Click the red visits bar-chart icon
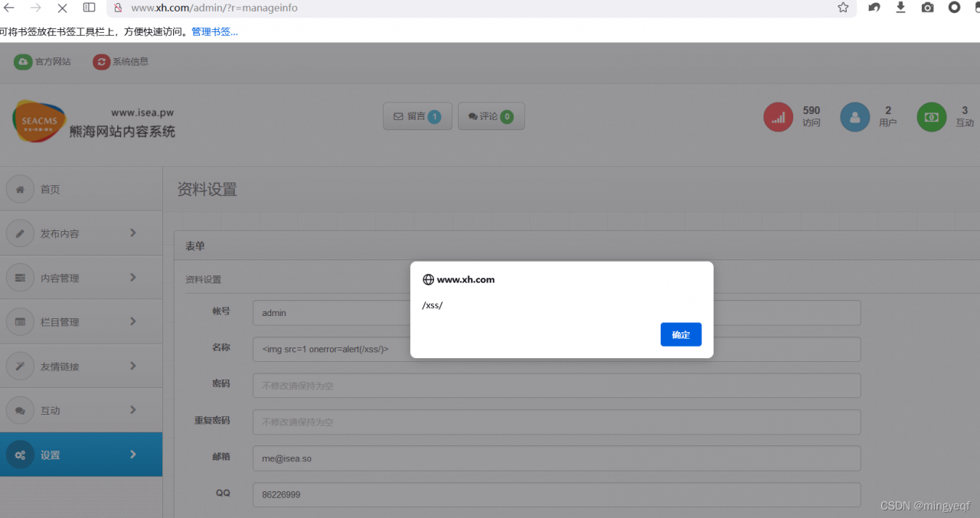Screen dimensions: 980x518 coord(778,117)
